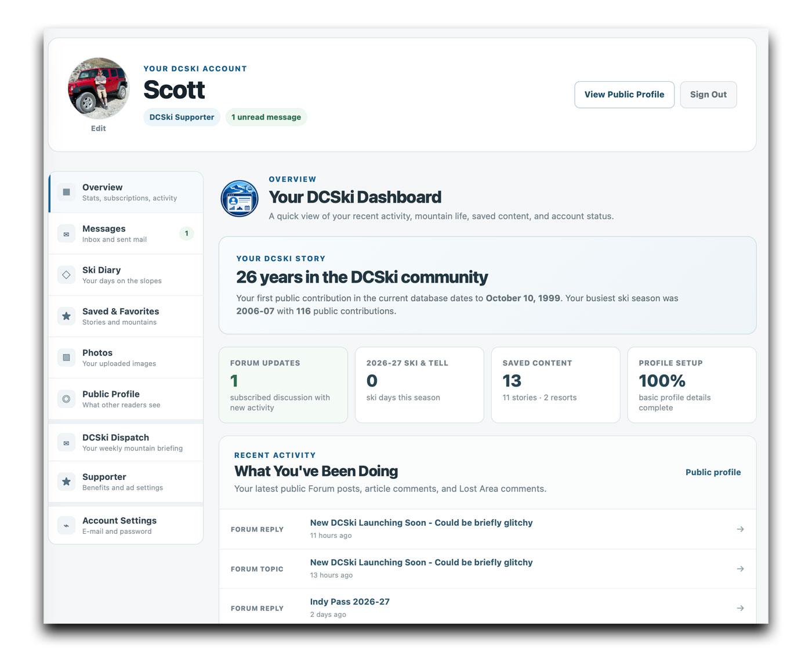Click the 'YOUR DCSKI STORY' label
This screenshot has height=665, width=812.
(x=281, y=259)
